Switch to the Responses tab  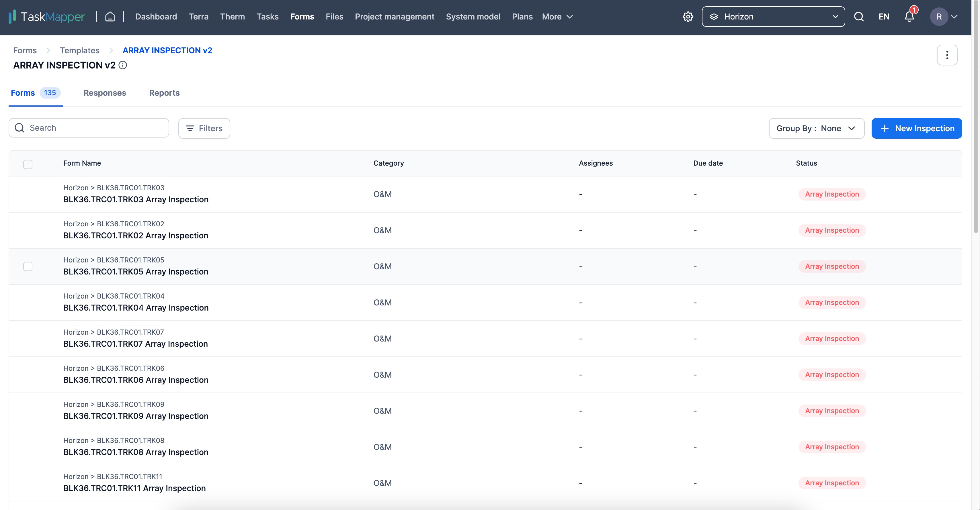(105, 93)
